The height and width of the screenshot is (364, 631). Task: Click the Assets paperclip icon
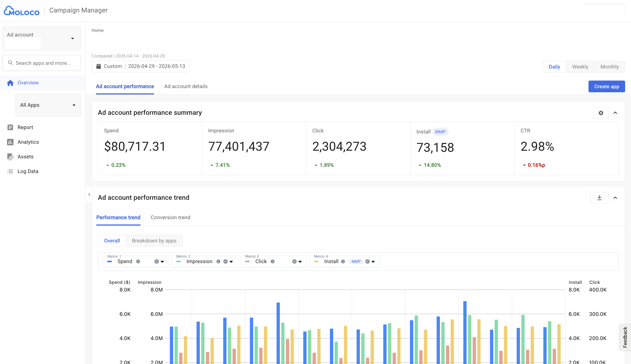(x=10, y=157)
